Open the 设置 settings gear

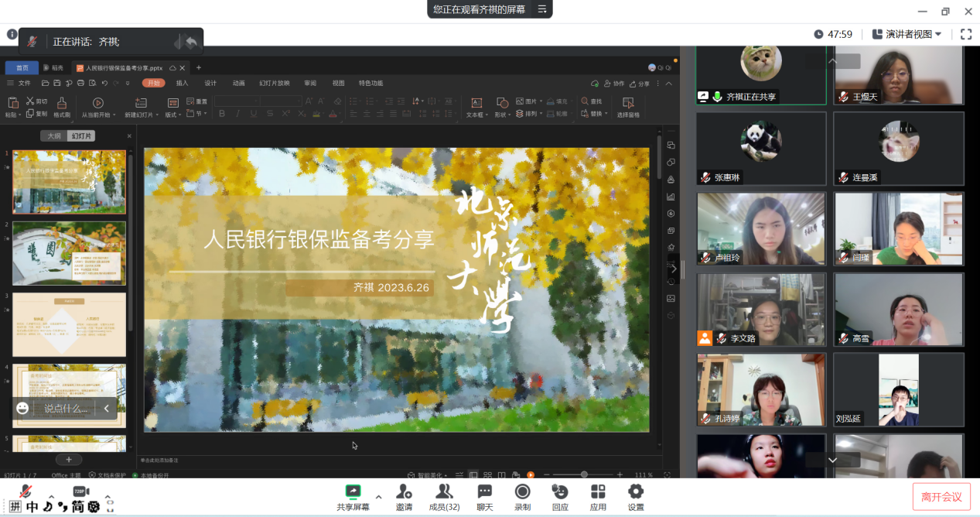[636, 491]
